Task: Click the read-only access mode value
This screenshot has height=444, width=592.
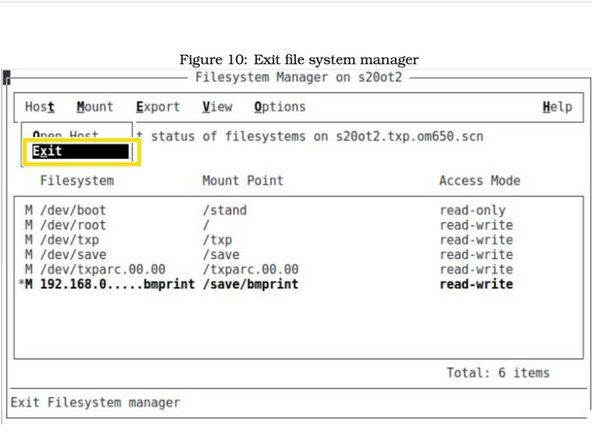Action: tap(473, 210)
